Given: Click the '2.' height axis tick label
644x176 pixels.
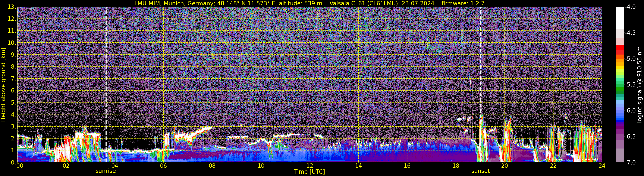Looking at the screenshot, I should 13,138.
